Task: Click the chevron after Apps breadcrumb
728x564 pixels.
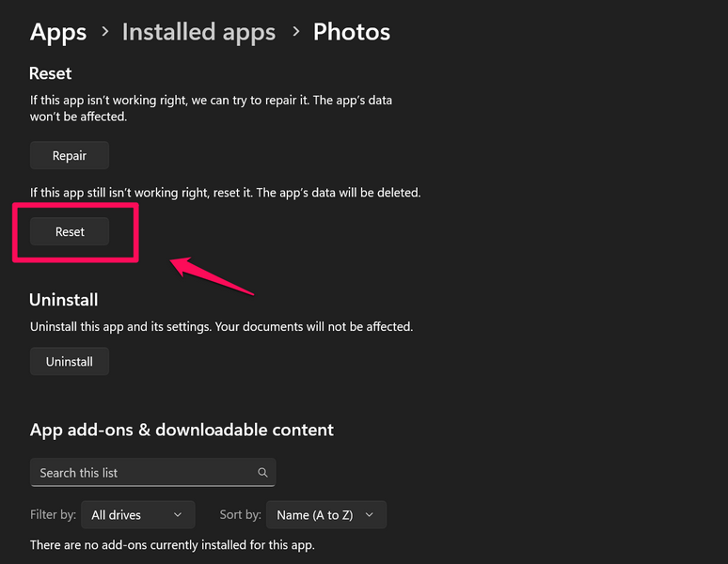Action: [x=104, y=32]
